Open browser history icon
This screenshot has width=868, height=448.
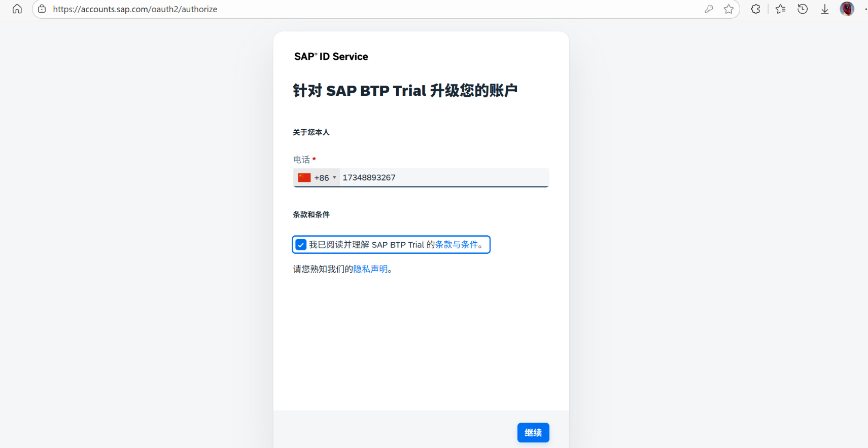(803, 9)
